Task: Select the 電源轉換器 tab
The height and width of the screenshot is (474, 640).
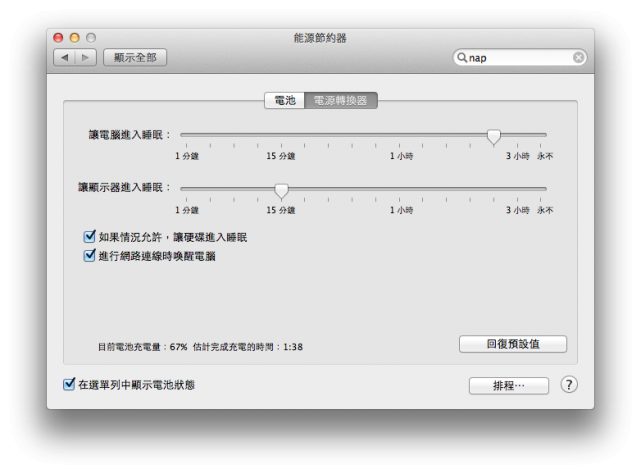Action: coord(341,100)
